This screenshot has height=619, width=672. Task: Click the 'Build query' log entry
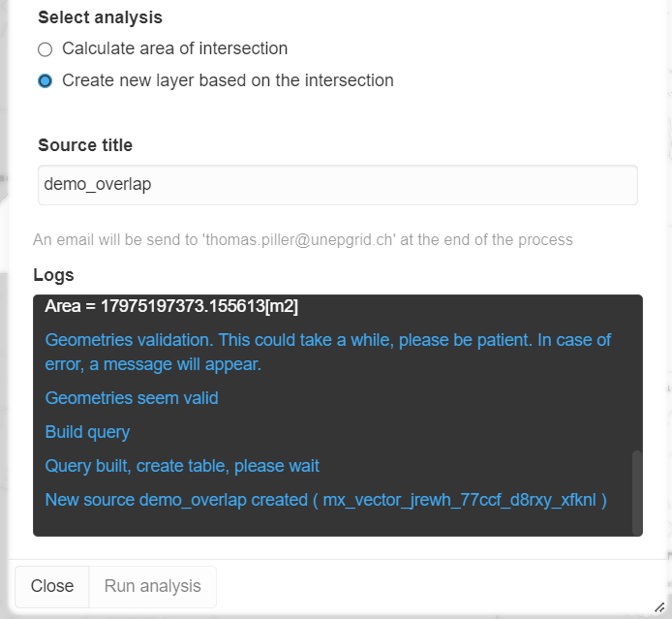[87, 432]
